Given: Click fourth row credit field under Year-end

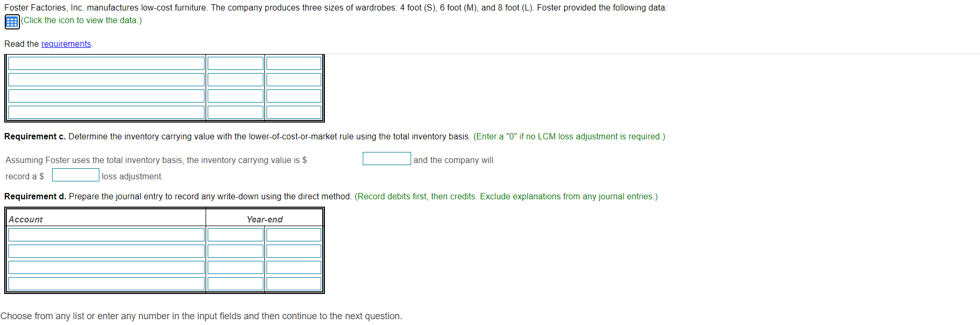Looking at the screenshot, I should point(293,283).
